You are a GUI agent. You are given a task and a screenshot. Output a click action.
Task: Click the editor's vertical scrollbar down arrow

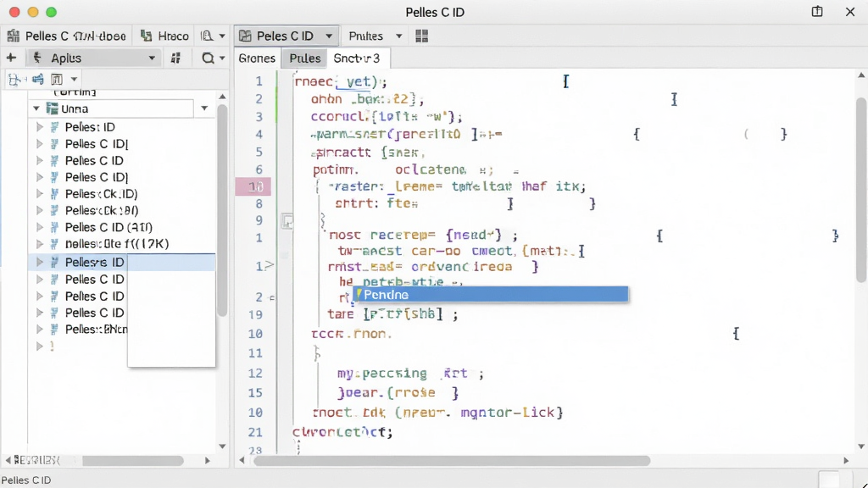[x=861, y=446]
